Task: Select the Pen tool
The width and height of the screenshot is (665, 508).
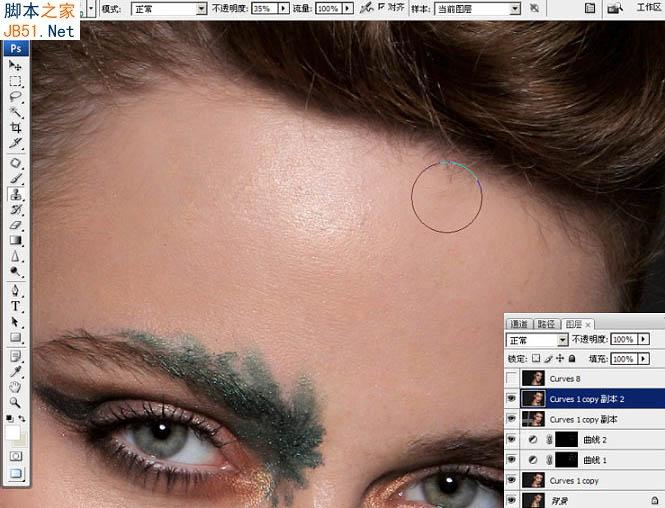Action: (x=16, y=291)
